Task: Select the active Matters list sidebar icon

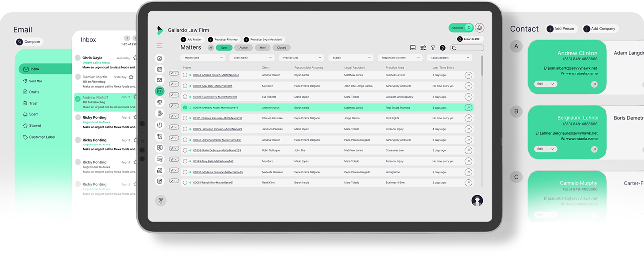Action: point(159,91)
